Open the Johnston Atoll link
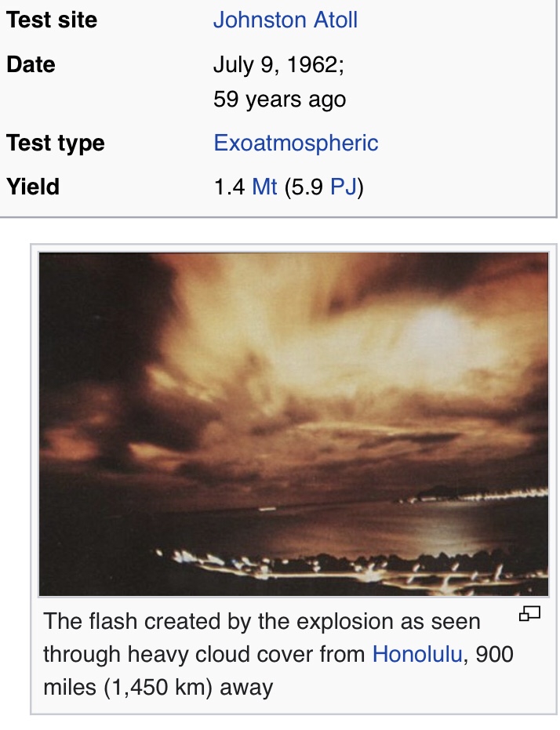This screenshot has width=560, height=730. point(285,20)
